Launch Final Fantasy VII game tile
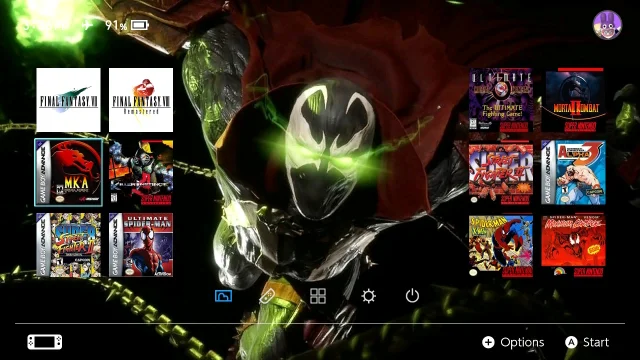This screenshot has width=640, height=360. [68, 100]
